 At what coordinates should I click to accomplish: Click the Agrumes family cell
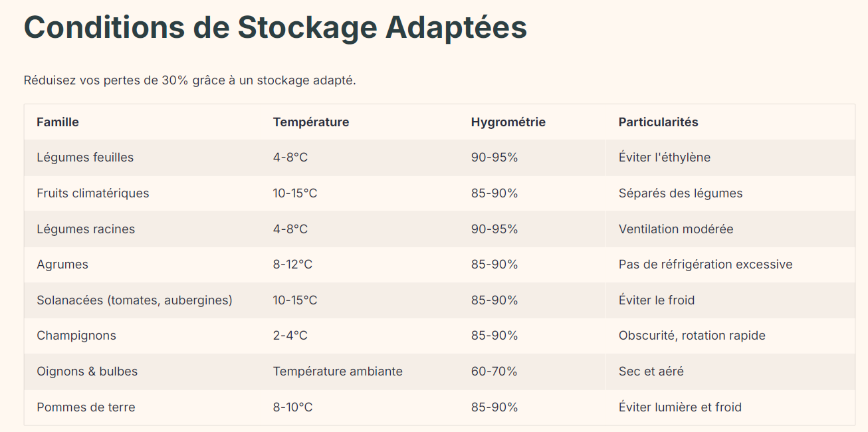click(62, 265)
